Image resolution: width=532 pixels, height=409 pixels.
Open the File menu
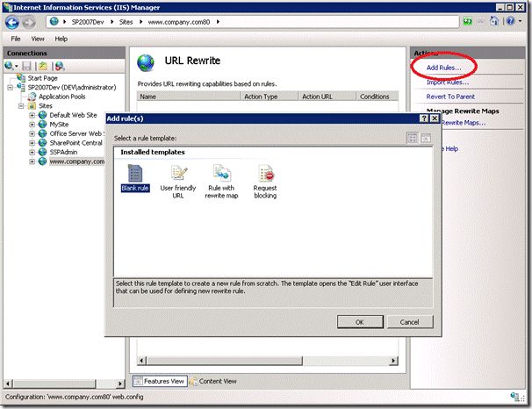pos(16,39)
